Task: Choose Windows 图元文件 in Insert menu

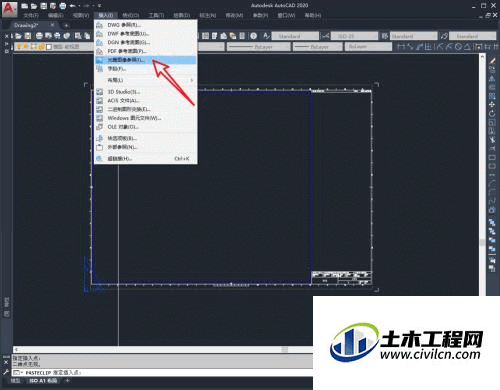Action: click(x=146, y=118)
